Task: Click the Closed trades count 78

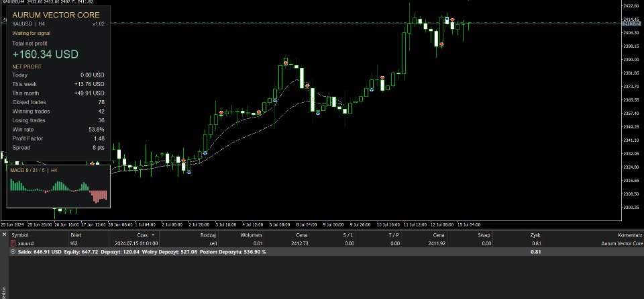Action: click(101, 102)
